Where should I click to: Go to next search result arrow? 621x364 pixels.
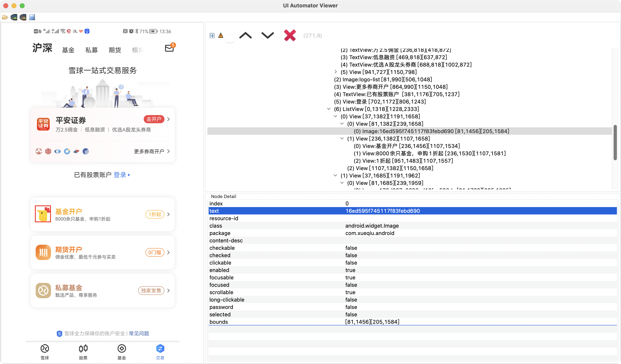tap(267, 36)
